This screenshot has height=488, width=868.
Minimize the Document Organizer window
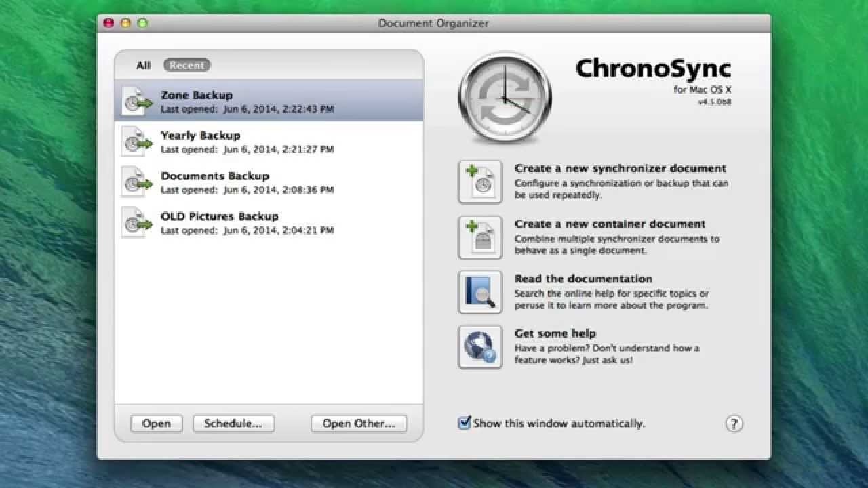tap(125, 23)
